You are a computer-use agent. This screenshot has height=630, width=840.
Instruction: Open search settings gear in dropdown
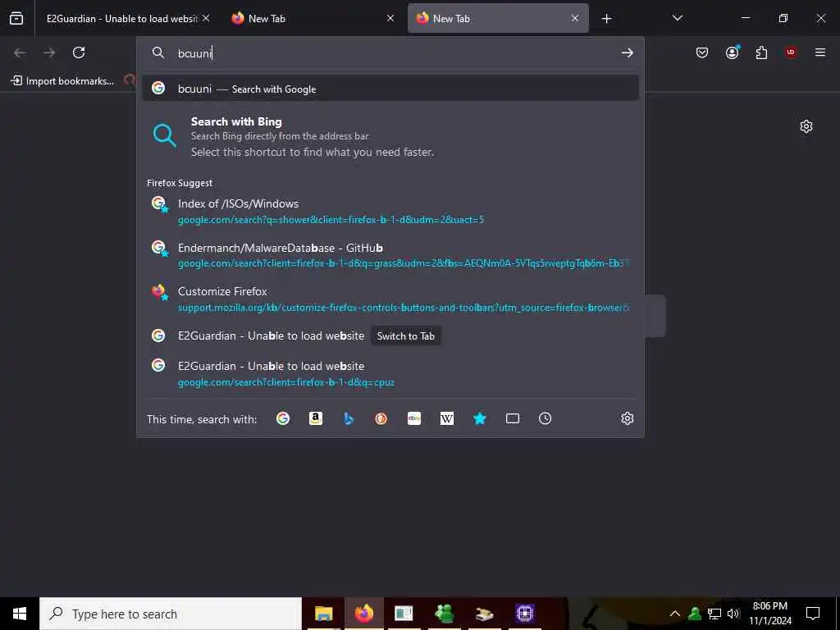(627, 418)
